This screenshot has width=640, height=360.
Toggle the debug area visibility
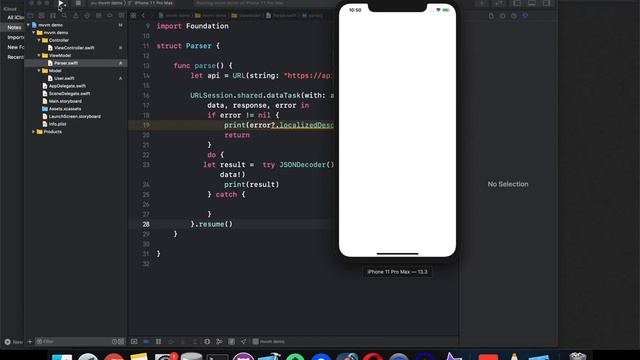532,3
